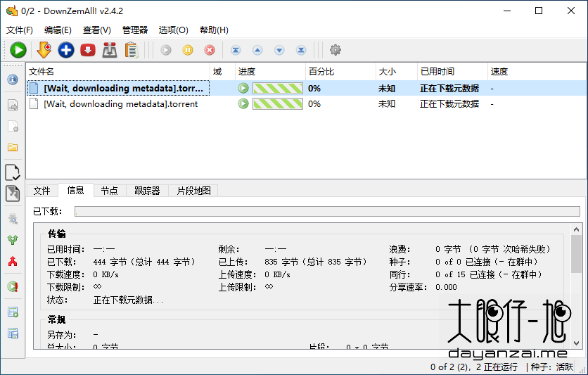This screenshot has height=375, width=588.
Task: Open the 选项(O) menu
Action: [173, 30]
